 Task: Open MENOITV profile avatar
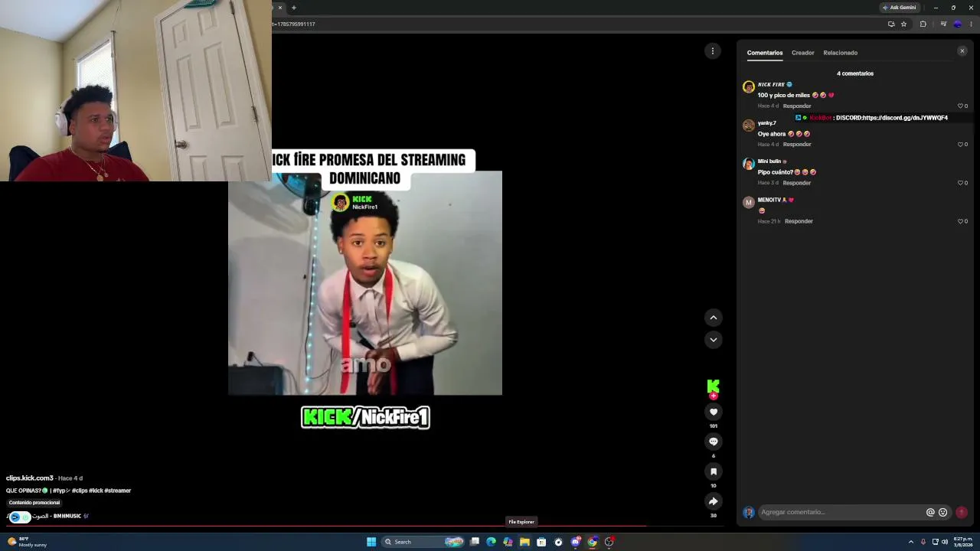[x=749, y=202]
